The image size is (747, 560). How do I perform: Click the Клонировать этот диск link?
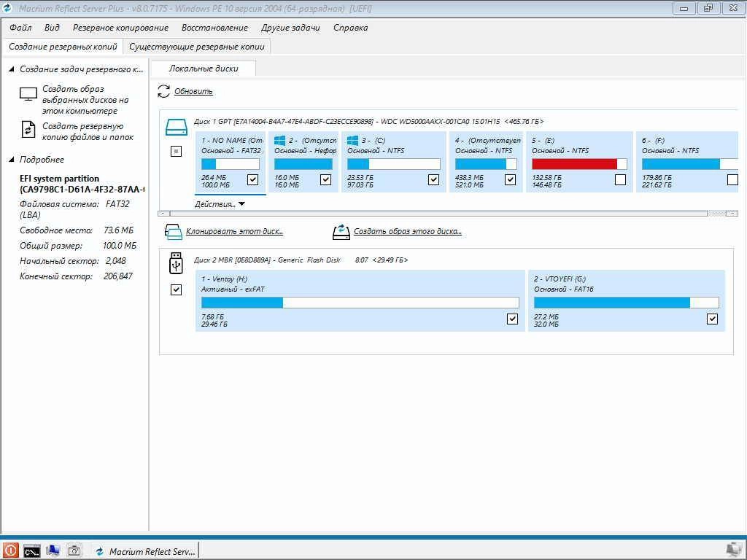tap(234, 231)
